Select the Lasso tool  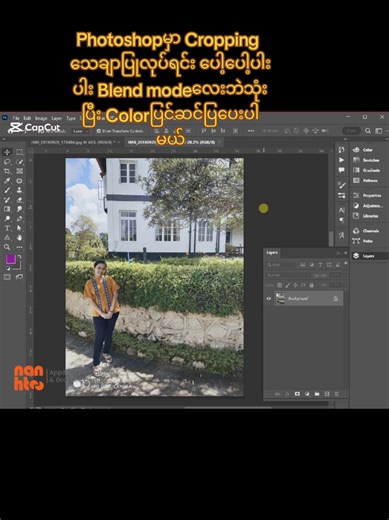pos(7,162)
